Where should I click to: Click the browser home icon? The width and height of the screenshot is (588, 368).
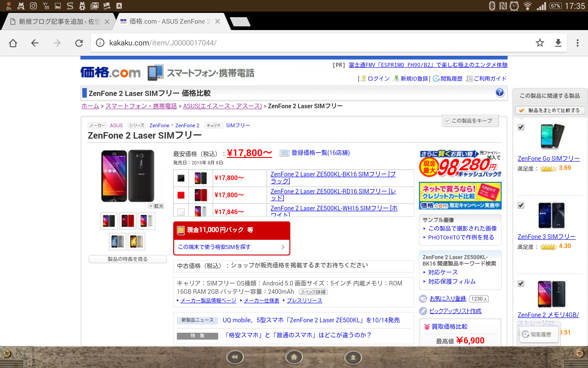click(x=13, y=43)
